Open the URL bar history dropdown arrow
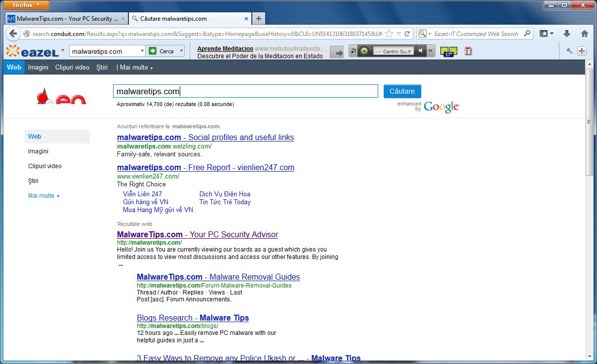 click(398, 34)
